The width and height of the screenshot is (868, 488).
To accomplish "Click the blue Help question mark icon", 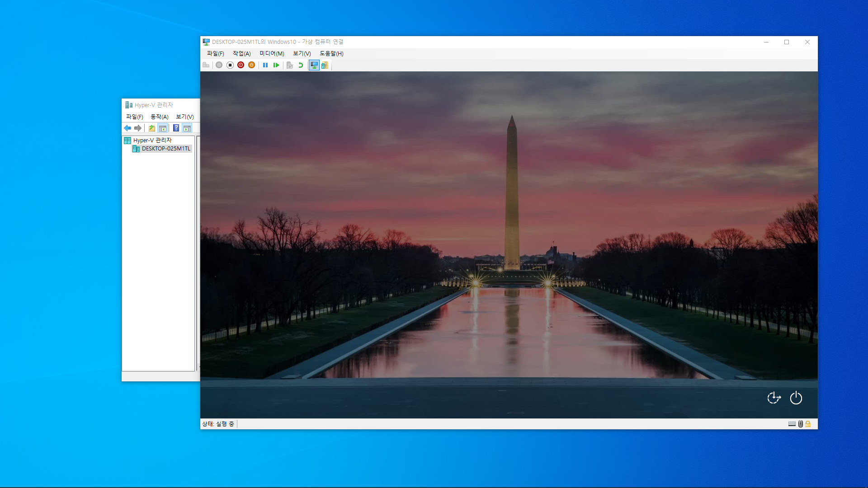I will pos(176,128).
